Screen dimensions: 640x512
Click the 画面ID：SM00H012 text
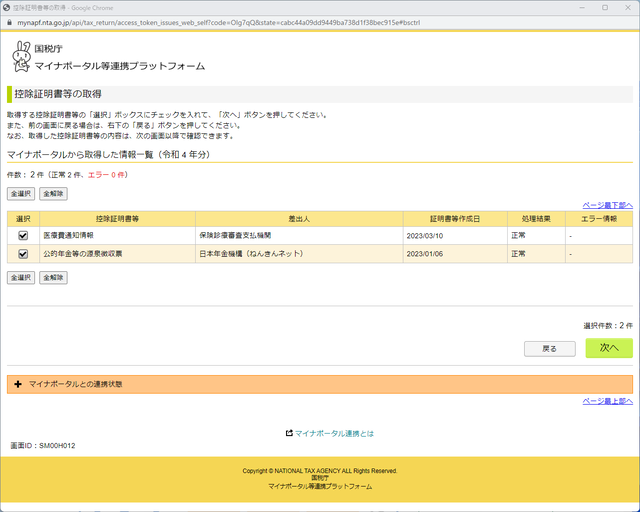click(x=43, y=445)
